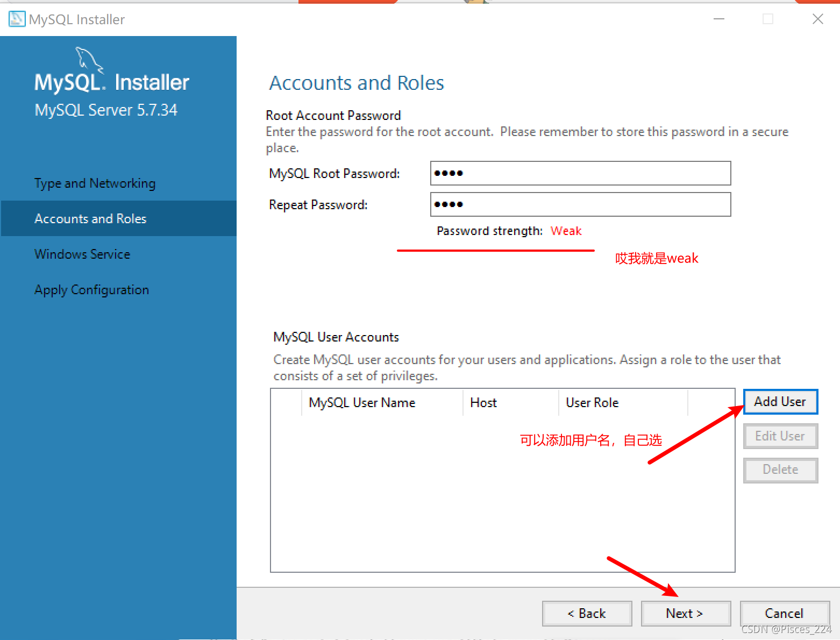Viewport: 840px width, 640px height.
Task: Cancel the installer configuration
Action: 785,614
